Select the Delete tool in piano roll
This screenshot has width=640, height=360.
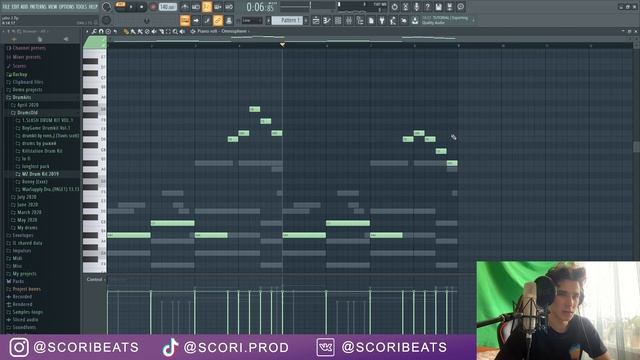147,31
